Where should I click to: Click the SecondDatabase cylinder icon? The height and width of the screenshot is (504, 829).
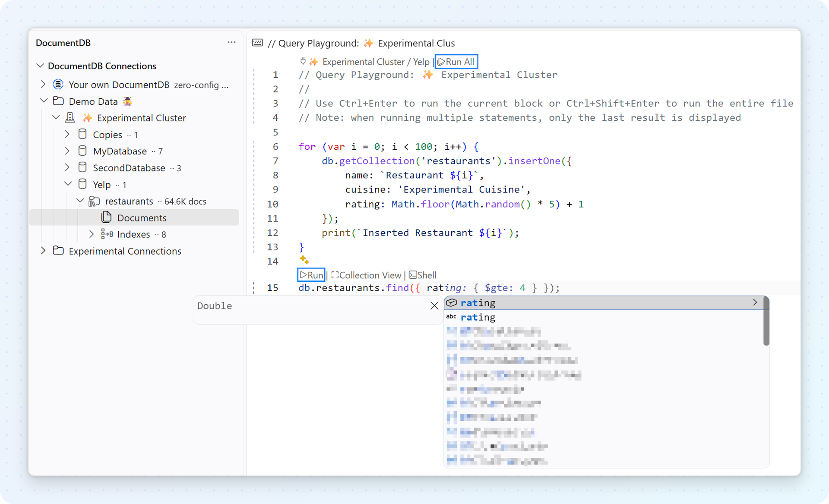click(x=82, y=167)
